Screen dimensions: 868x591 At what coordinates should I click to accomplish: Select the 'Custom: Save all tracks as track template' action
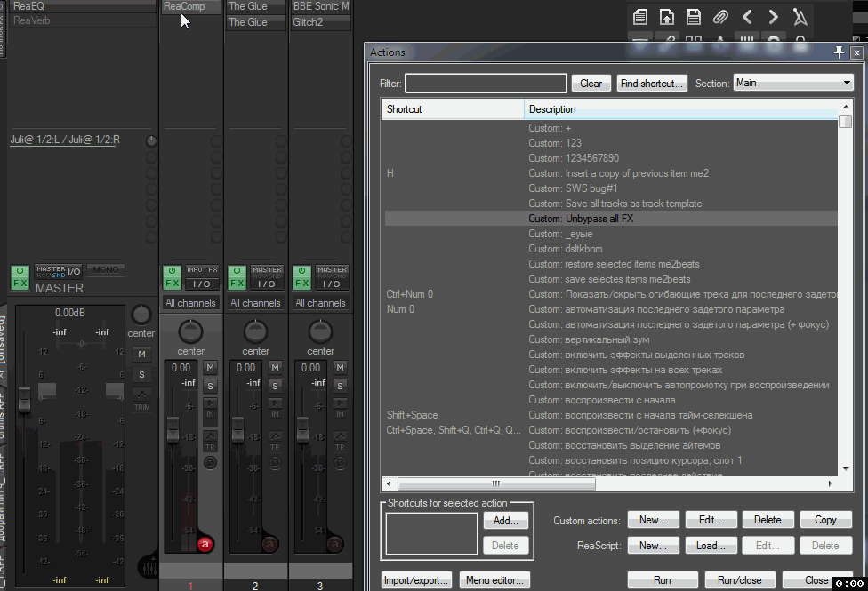[x=615, y=204]
